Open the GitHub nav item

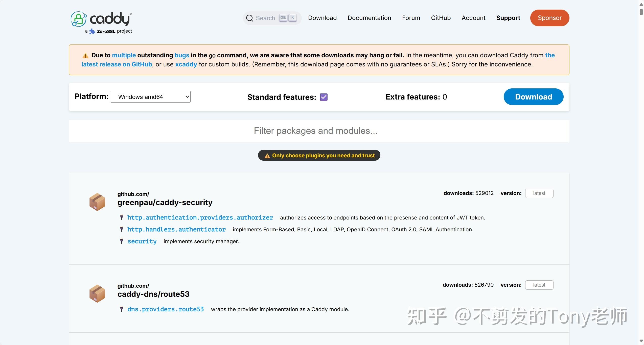point(441,18)
